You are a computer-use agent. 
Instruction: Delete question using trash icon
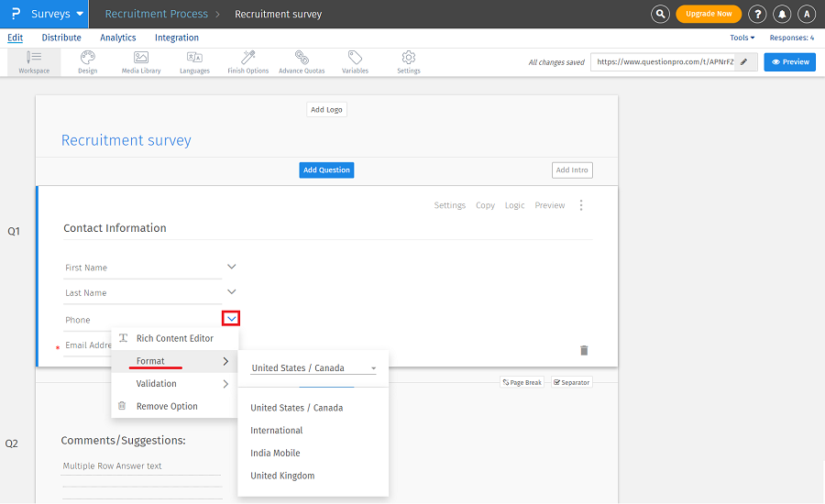click(584, 350)
